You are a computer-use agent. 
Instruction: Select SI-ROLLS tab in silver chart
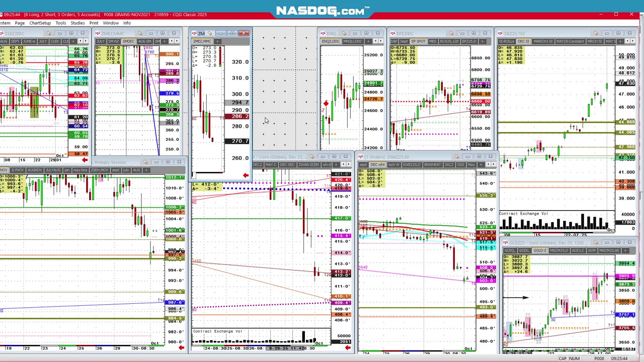pyautogui.click(x=507, y=41)
